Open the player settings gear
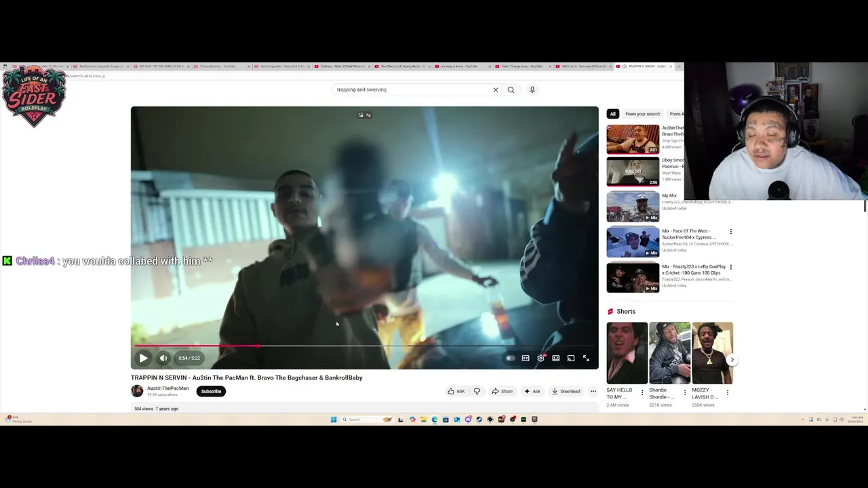The image size is (868, 488). (540, 358)
